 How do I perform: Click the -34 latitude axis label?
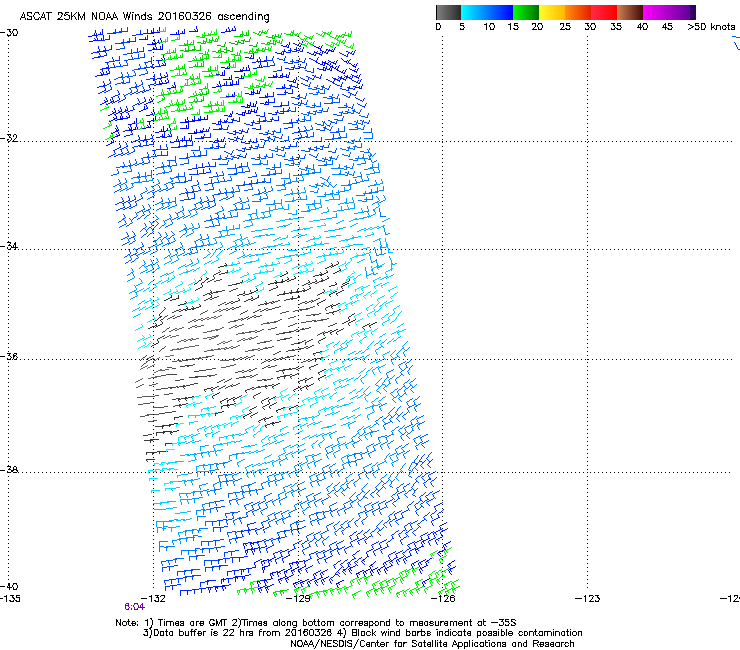click(x=9, y=246)
